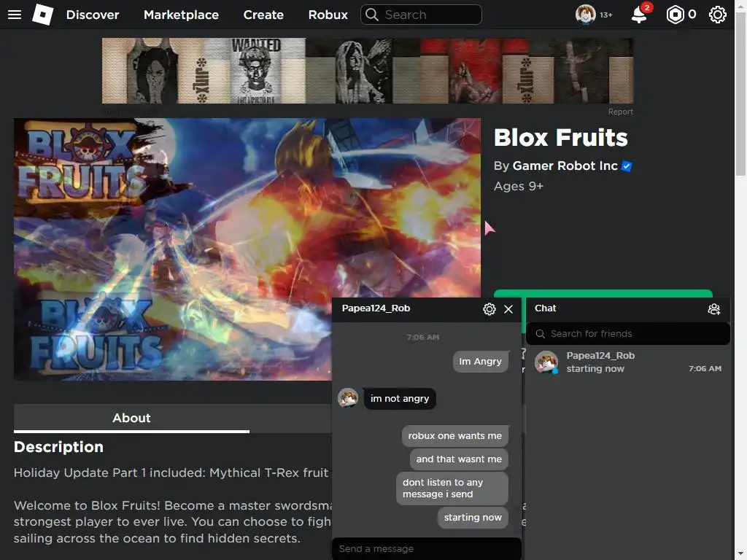Close the Papea124_Rob chat window

point(508,309)
